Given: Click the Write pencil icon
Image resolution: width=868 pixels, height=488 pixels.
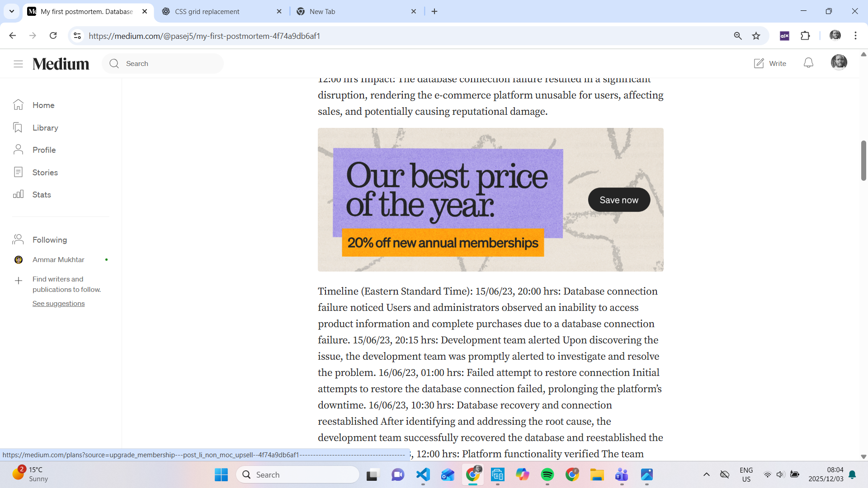Looking at the screenshot, I should (759, 63).
